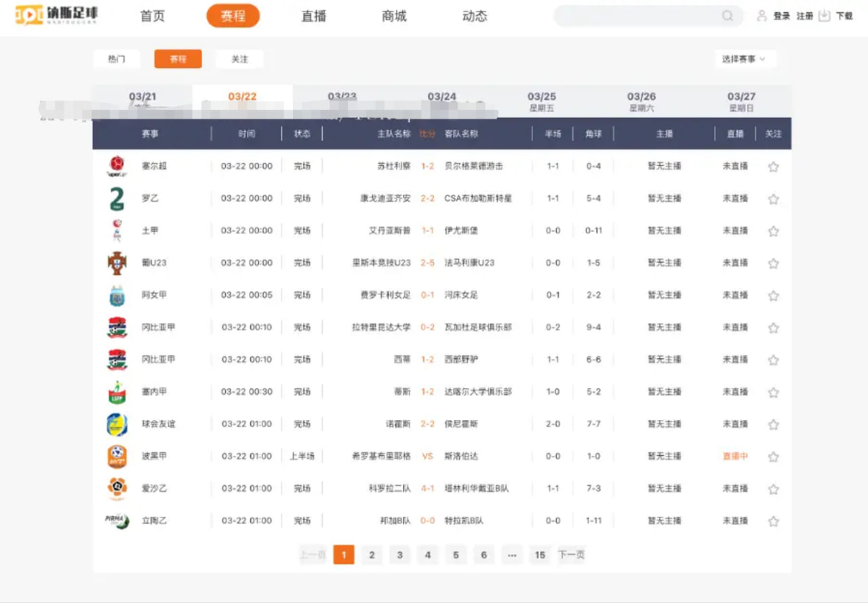Expand pagination with the ellipsis button
The width and height of the screenshot is (868, 603).
coord(511,555)
